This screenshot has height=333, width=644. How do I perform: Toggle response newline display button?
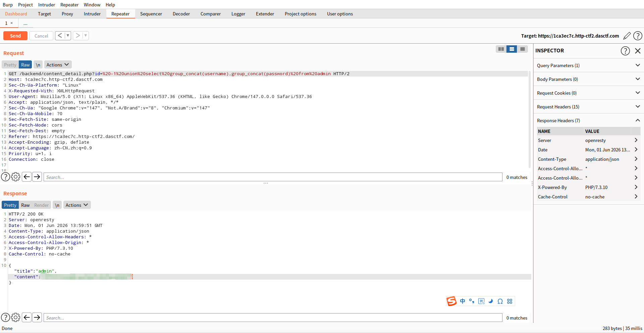pyautogui.click(x=57, y=205)
